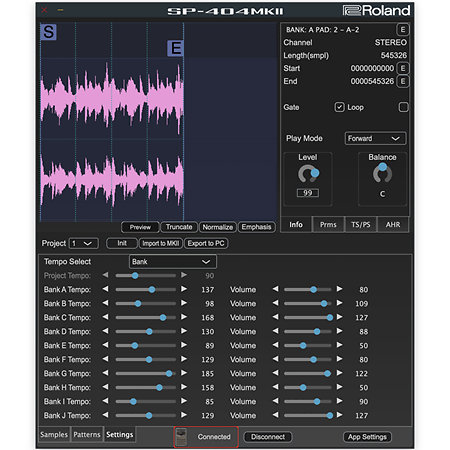The height and width of the screenshot is (450, 450).
Task: Open the Project number dropdown
Action: pyautogui.click(x=83, y=244)
